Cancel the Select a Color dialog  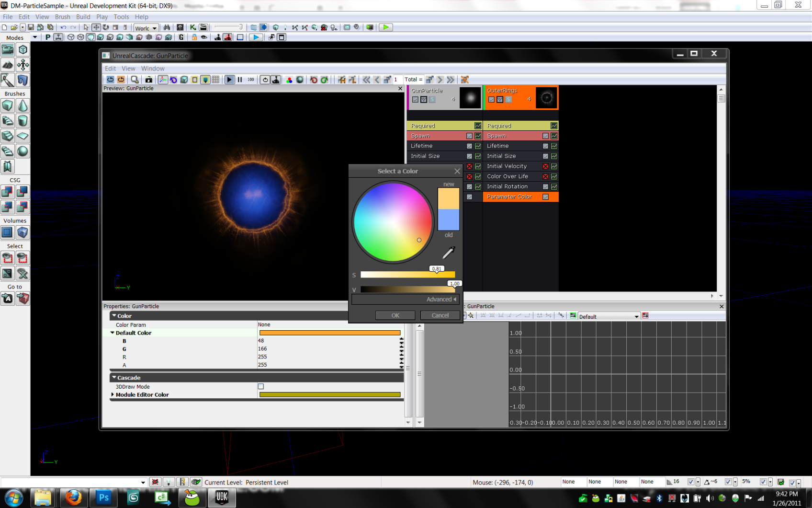click(x=440, y=315)
